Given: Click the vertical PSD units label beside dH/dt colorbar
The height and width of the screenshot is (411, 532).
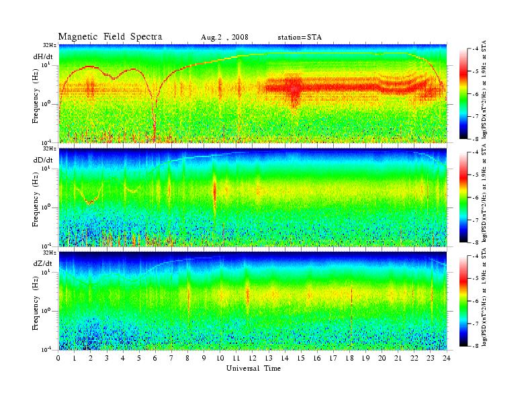Looking at the screenshot, I should pos(484,89).
